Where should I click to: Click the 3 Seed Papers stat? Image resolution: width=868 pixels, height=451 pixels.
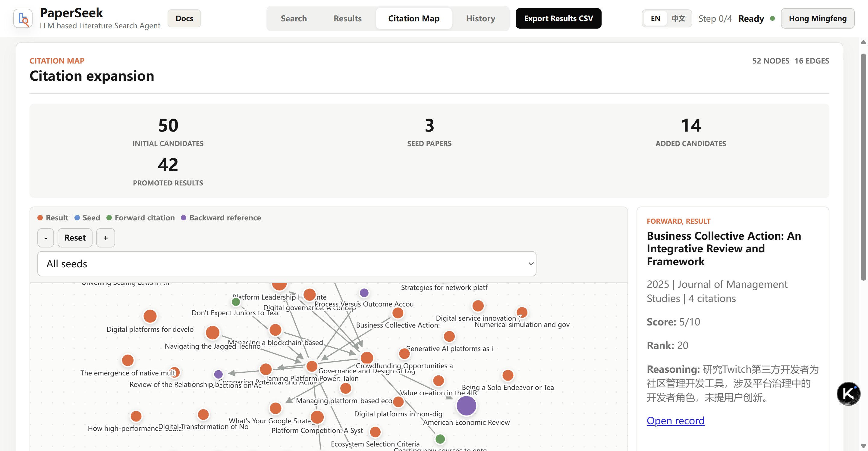429,132
